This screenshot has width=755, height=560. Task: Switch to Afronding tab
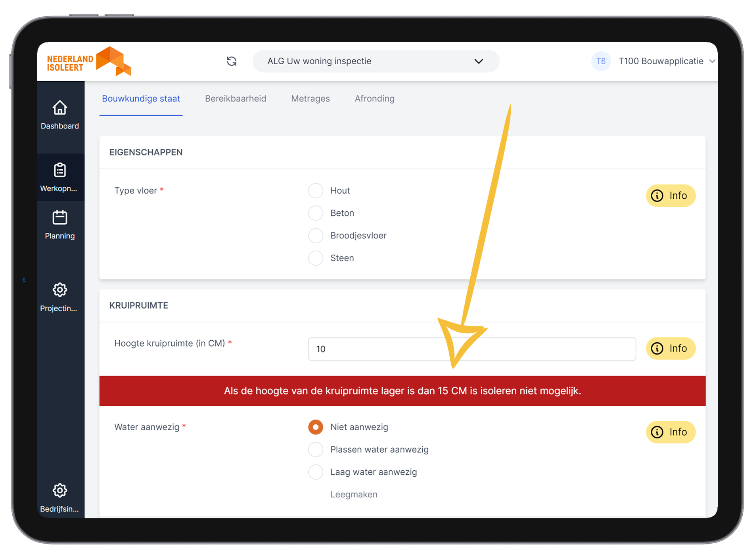(374, 99)
